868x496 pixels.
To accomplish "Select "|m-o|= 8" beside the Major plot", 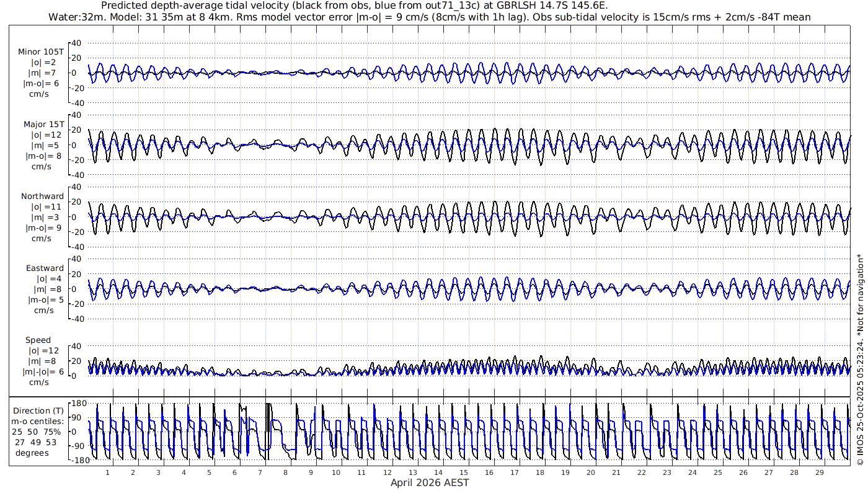I will point(43,156).
